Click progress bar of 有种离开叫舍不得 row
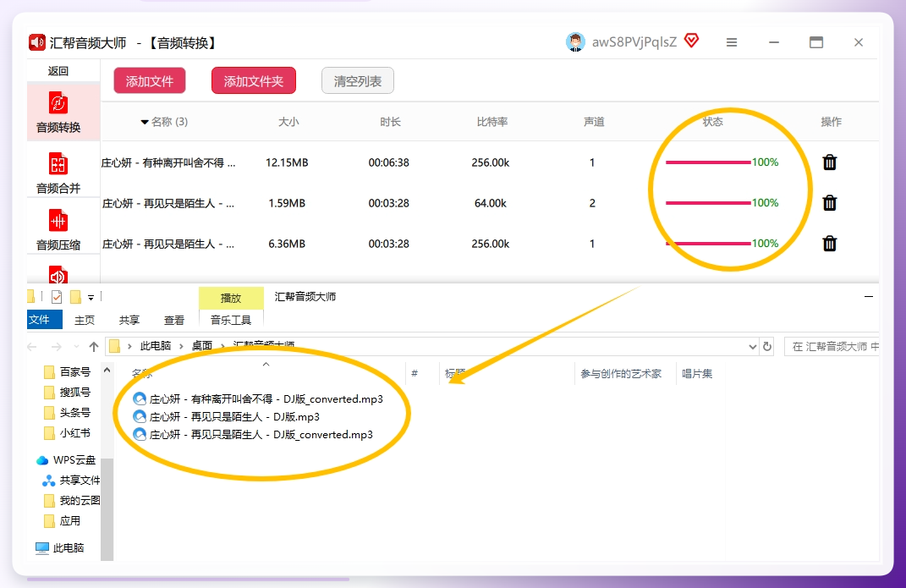This screenshot has height=588, width=906. [708, 162]
